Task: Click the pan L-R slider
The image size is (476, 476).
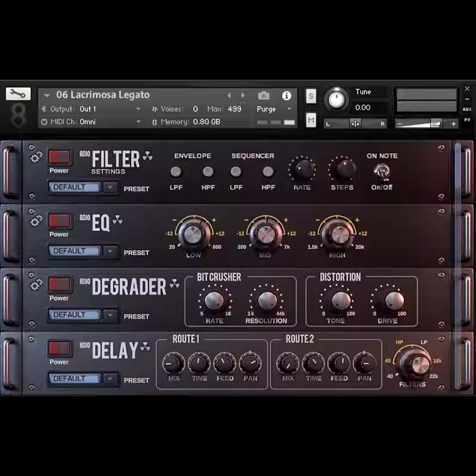Action: click(355, 124)
